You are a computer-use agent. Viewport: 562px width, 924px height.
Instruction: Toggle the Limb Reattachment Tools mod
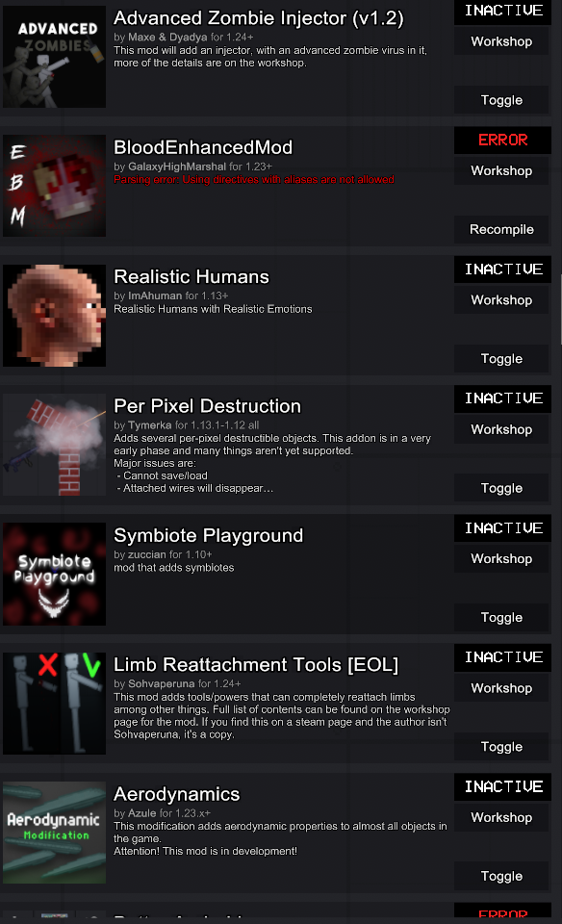(x=501, y=747)
